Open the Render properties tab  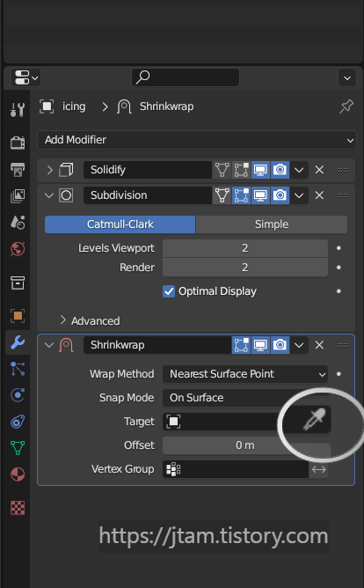coord(18,143)
